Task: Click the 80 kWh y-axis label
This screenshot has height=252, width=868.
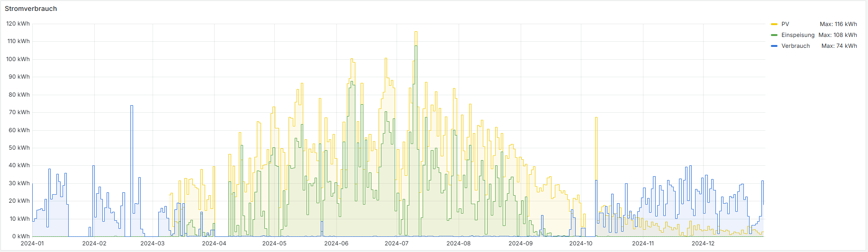Action: coord(19,95)
